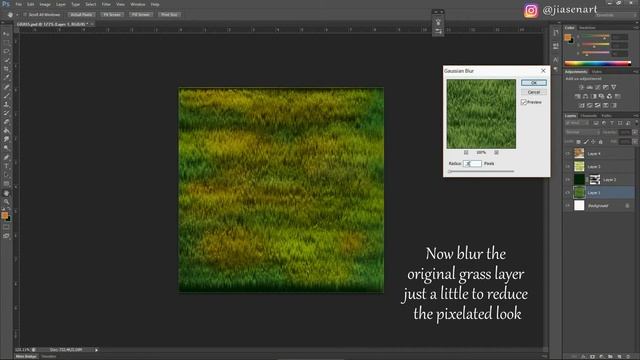Toggle the Preview checkbox in Gaussian Blur
This screenshot has width=640, height=360.
524,102
